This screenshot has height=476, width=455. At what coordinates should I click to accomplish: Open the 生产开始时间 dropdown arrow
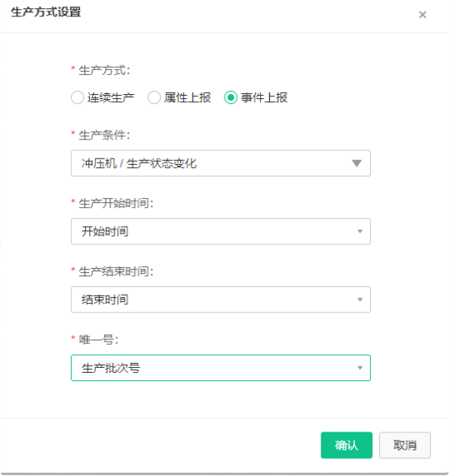coord(360,231)
